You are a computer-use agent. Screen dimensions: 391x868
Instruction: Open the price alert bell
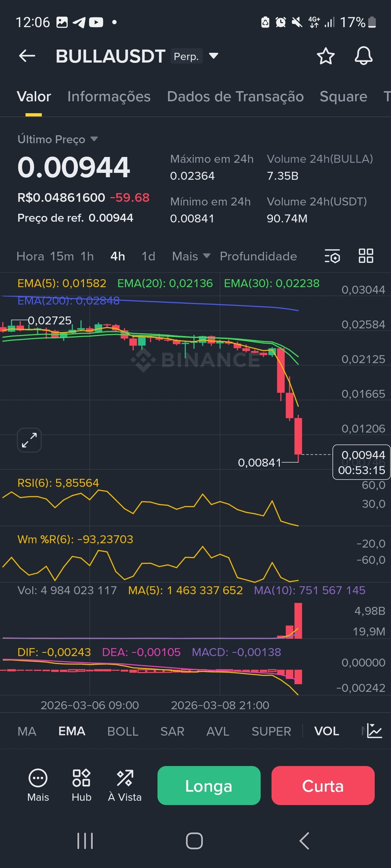click(363, 56)
